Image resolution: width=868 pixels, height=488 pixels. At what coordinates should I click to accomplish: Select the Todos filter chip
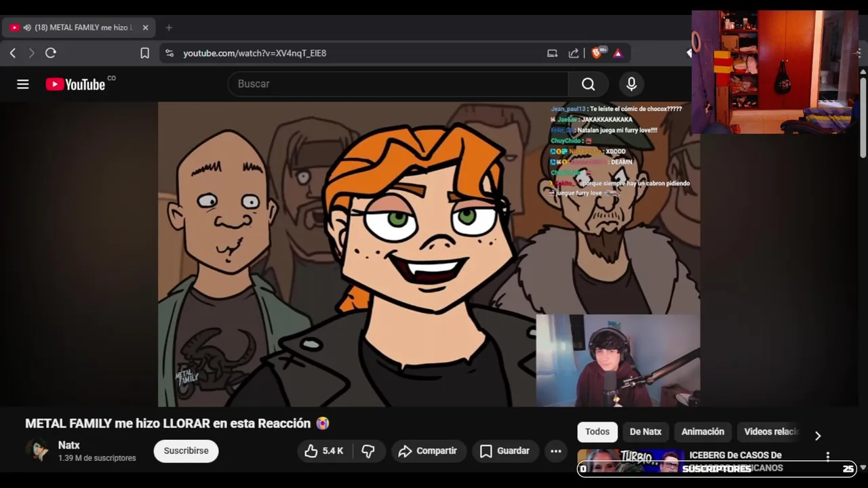point(597,432)
